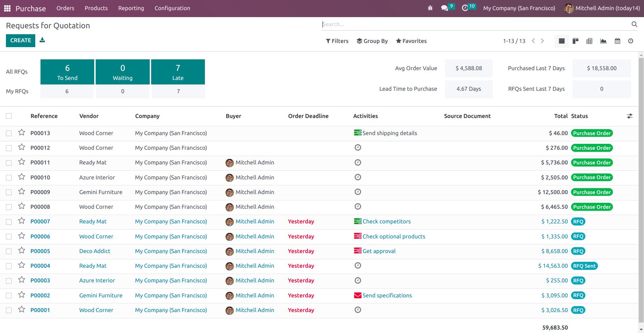Switch to graph view
The height and width of the screenshot is (333, 644).
(x=603, y=41)
